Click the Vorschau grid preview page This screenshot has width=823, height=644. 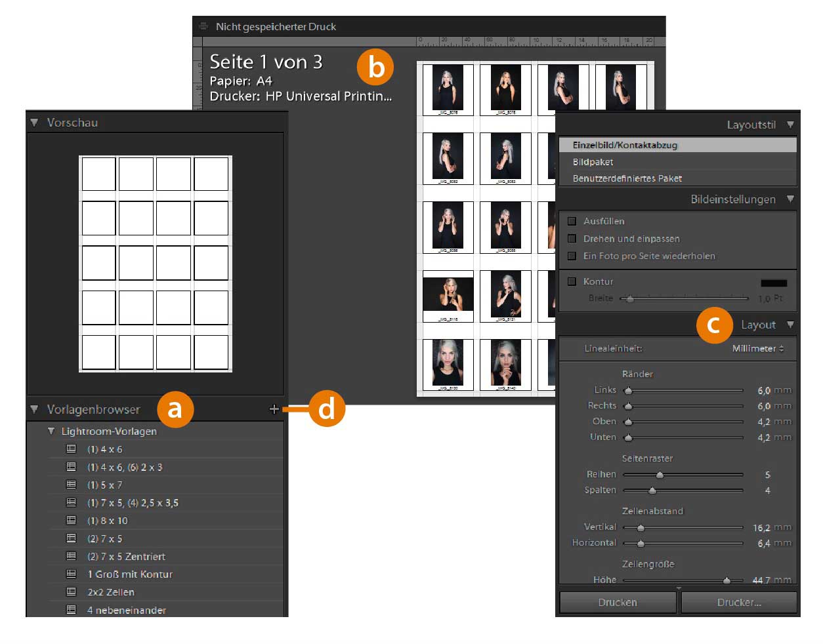[x=156, y=264]
